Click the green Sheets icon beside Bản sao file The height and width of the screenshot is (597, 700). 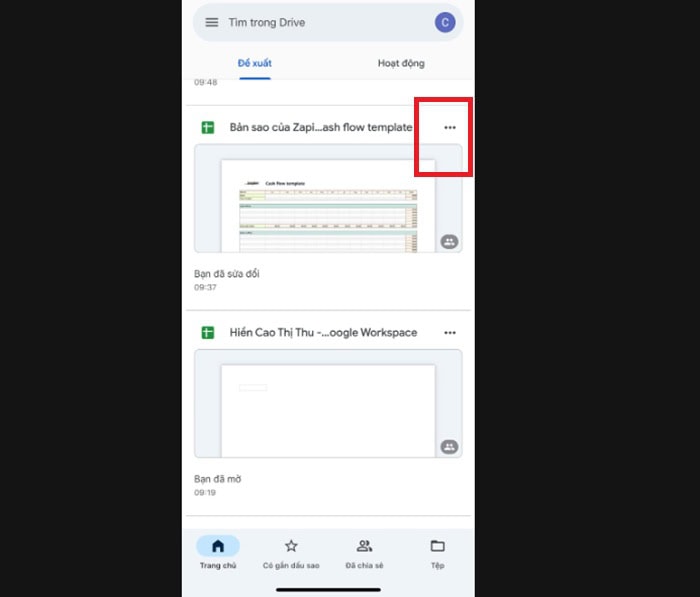point(208,128)
